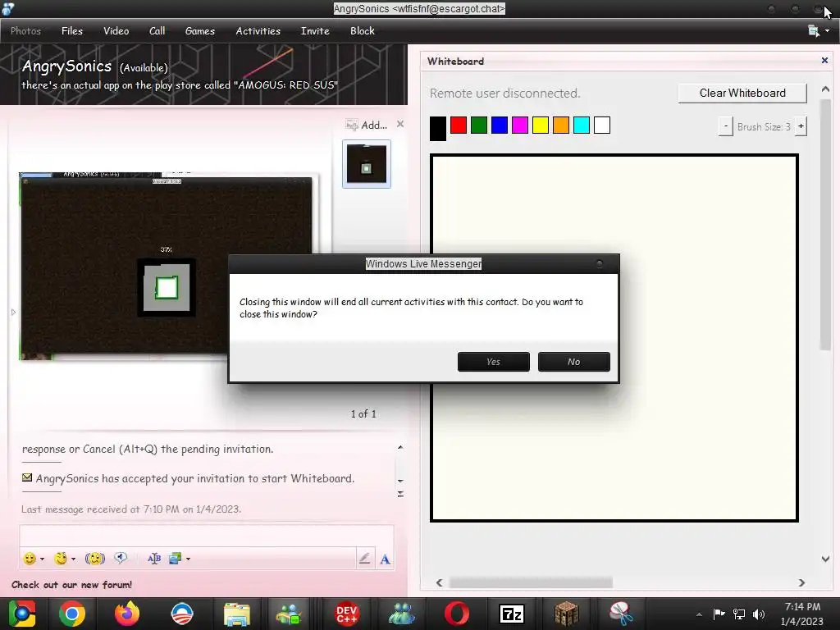This screenshot has width=840, height=630.
Task: Send a nudge
Action: [95, 559]
